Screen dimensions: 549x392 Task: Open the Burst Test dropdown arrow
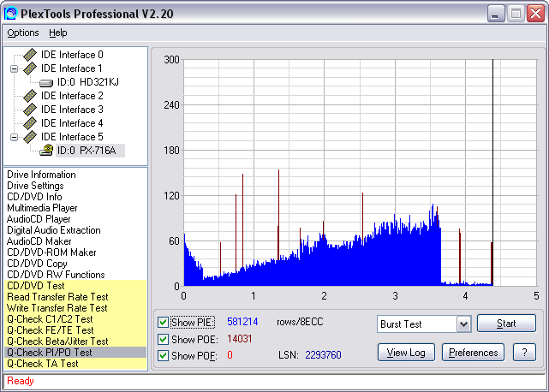point(463,324)
